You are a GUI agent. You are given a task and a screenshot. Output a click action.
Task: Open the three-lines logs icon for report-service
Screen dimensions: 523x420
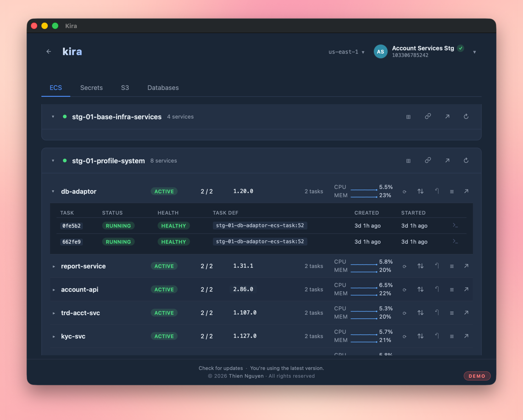click(451, 266)
